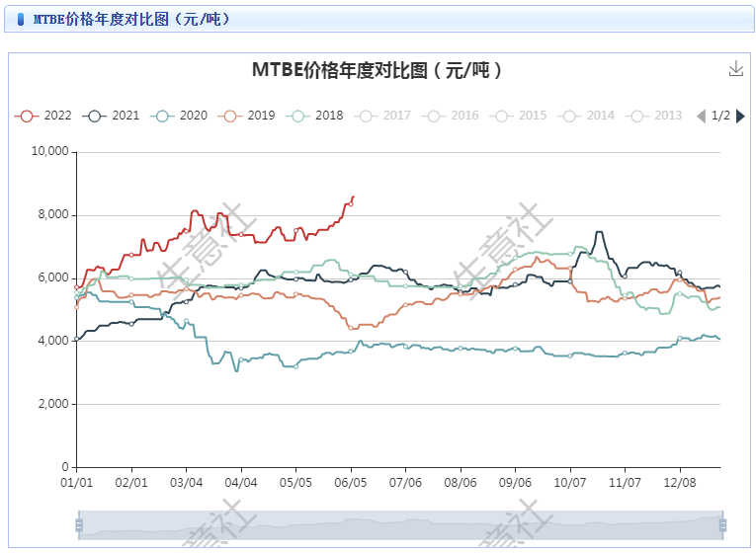The height and width of the screenshot is (553, 756).
Task: Toggle the 2022 series in legend
Action: (x=42, y=116)
